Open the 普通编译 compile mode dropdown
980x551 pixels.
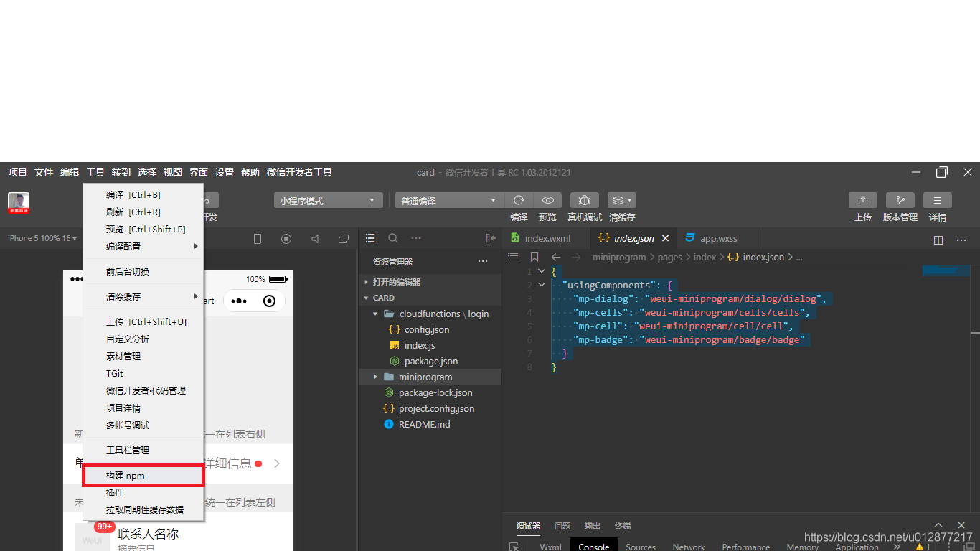(x=449, y=201)
